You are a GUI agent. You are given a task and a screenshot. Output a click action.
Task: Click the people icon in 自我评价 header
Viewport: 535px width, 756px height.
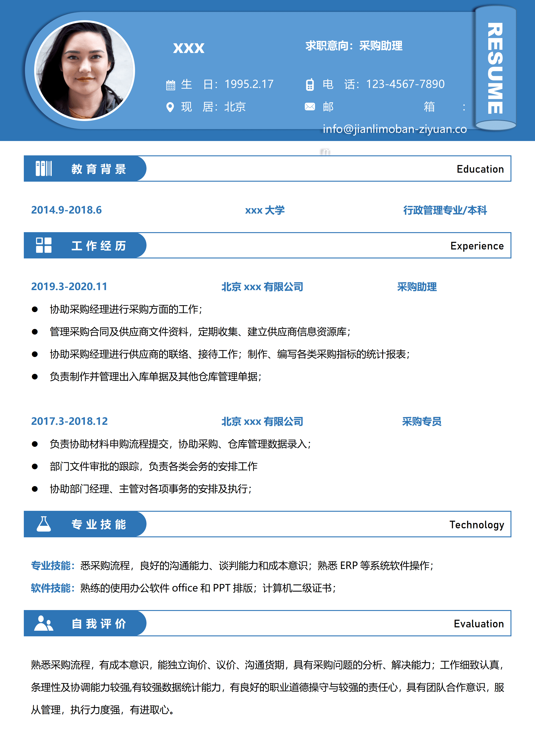(44, 623)
